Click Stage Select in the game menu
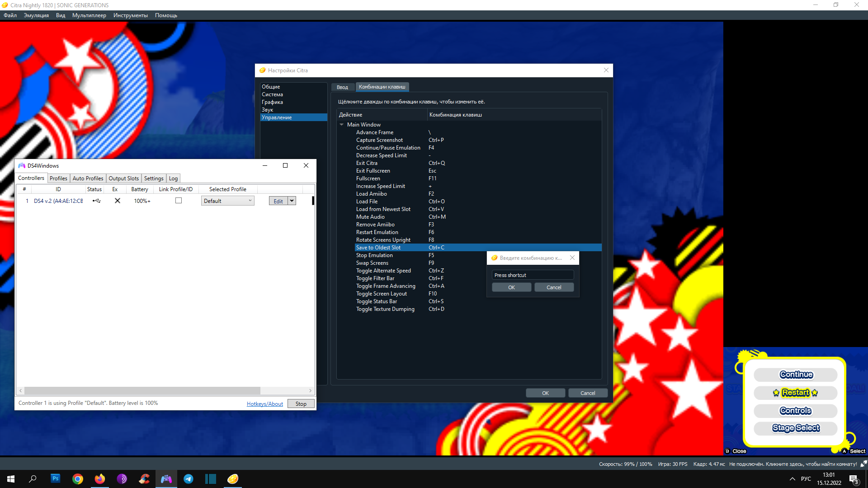Screen dimensions: 868x488 pyautogui.click(x=796, y=428)
